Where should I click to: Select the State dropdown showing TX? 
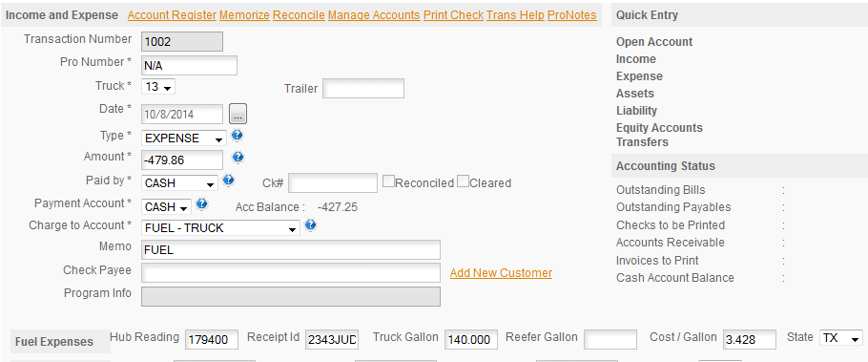[841, 337]
